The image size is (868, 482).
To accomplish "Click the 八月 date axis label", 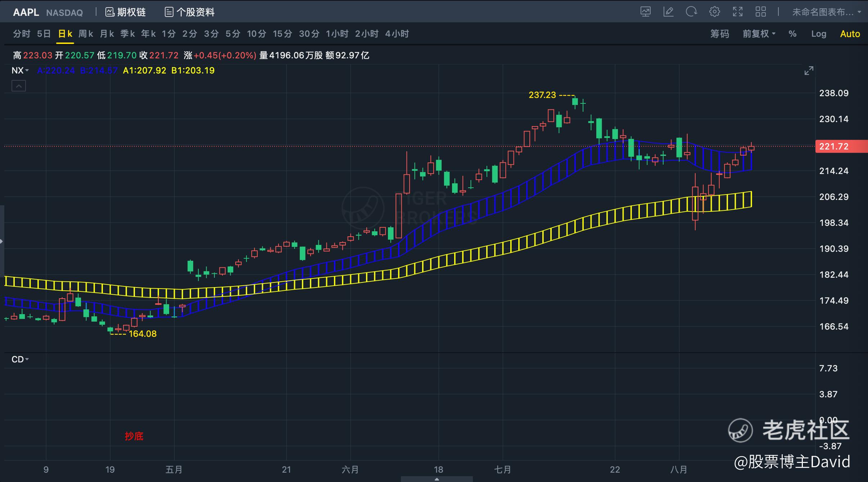I will pyautogui.click(x=679, y=470).
